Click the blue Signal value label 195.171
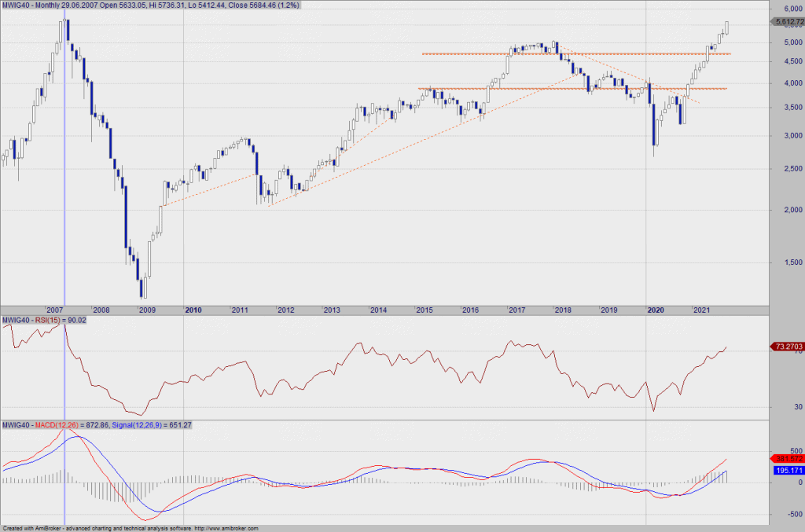 [x=786, y=470]
